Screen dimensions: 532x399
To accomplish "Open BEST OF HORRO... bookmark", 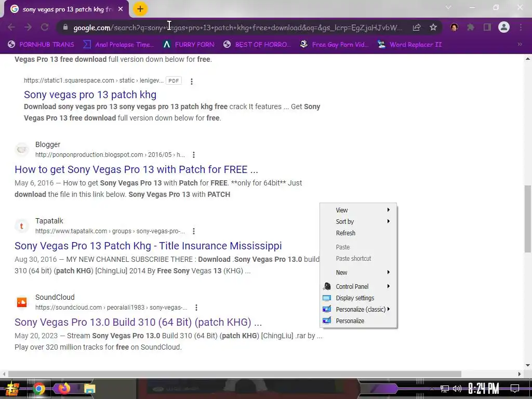I will pyautogui.click(x=257, y=45).
